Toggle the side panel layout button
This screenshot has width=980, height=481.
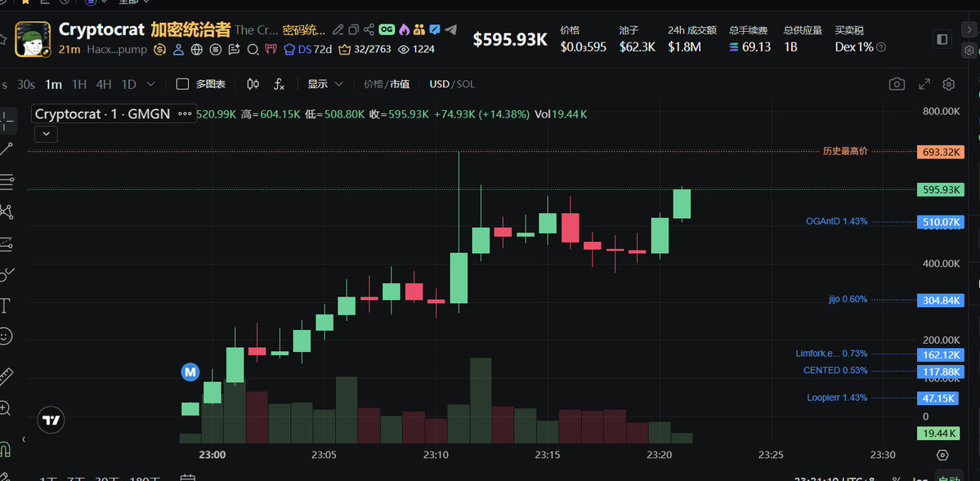(x=942, y=39)
